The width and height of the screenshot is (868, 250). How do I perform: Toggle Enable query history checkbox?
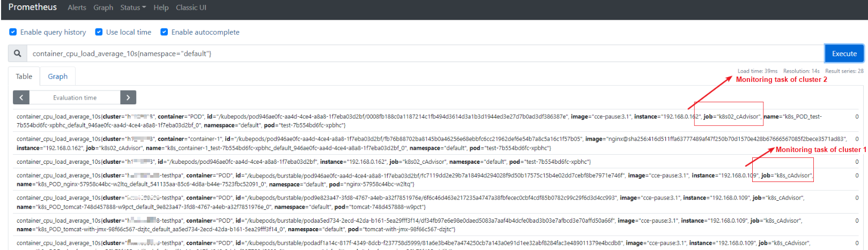tap(13, 32)
